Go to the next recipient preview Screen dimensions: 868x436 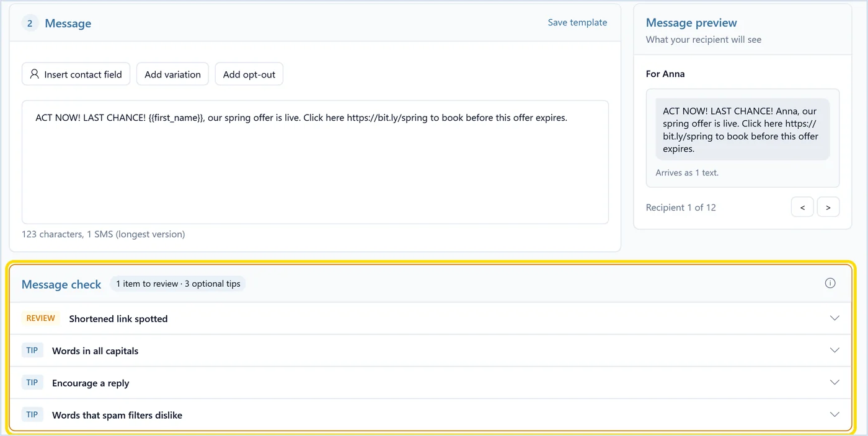click(x=828, y=207)
